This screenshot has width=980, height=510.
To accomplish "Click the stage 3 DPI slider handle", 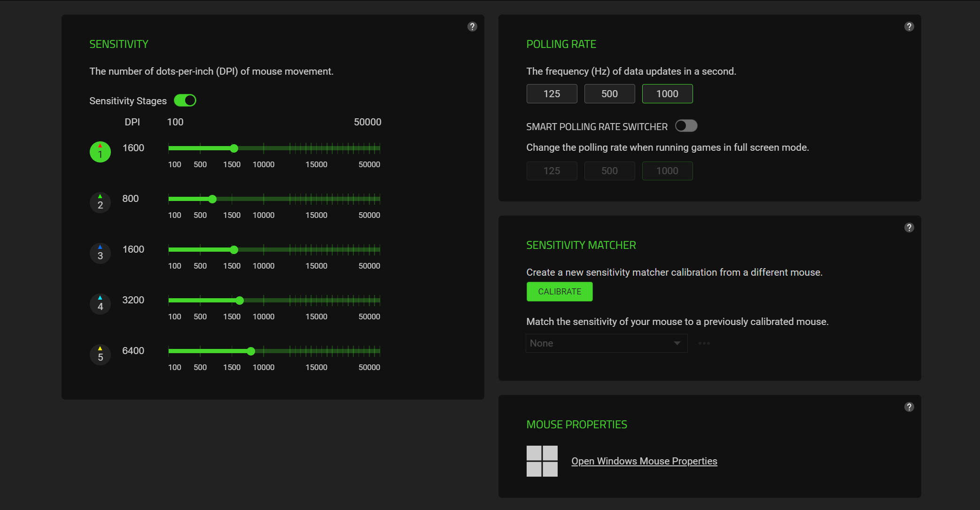I will click(234, 250).
